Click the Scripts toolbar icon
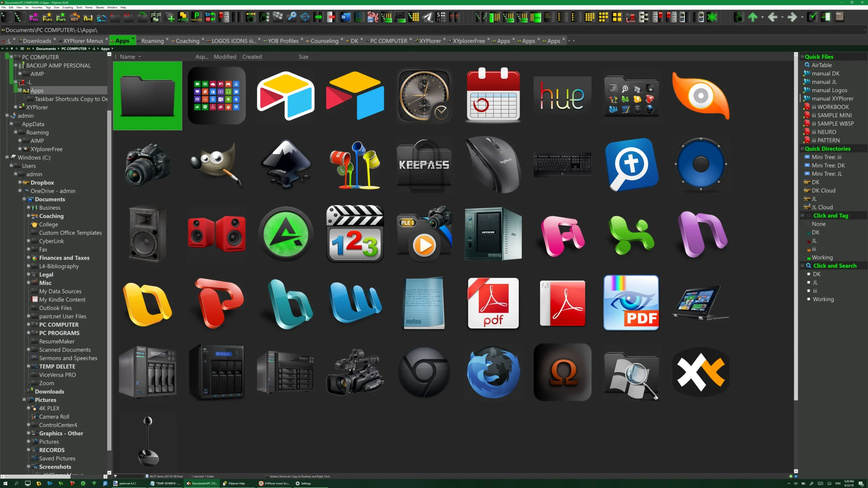The height and width of the screenshot is (488, 868). coord(101,17)
